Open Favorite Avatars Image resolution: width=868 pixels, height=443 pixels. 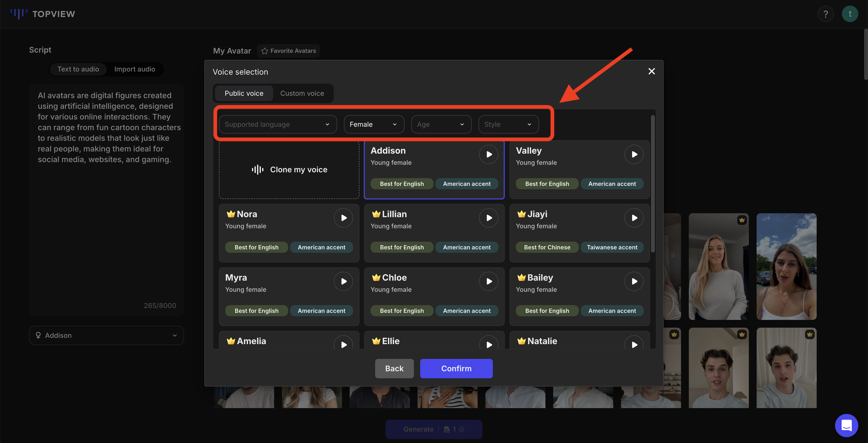click(288, 51)
